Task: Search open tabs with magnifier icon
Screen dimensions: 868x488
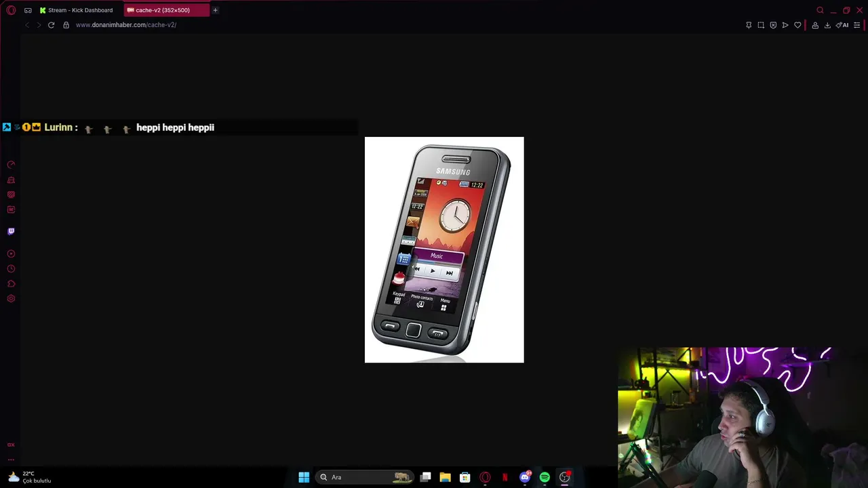Action: click(x=820, y=10)
